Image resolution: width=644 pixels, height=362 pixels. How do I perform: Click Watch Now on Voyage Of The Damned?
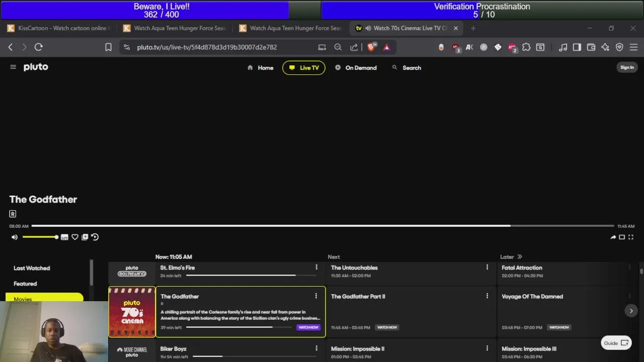pos(559,327)
